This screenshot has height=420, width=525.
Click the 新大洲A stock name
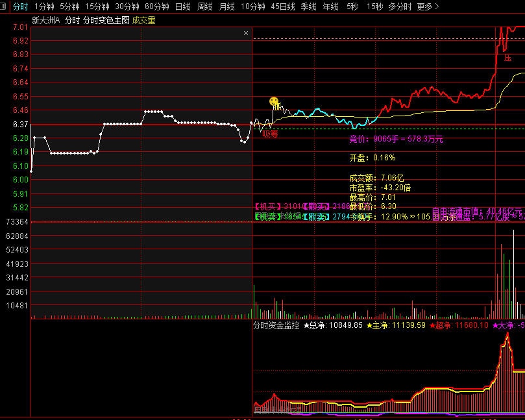coord(45,20)
